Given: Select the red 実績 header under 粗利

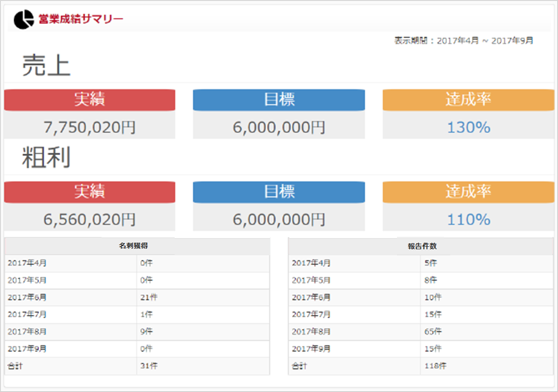Looking at the screenshot, I should click(x=90, y=192).
